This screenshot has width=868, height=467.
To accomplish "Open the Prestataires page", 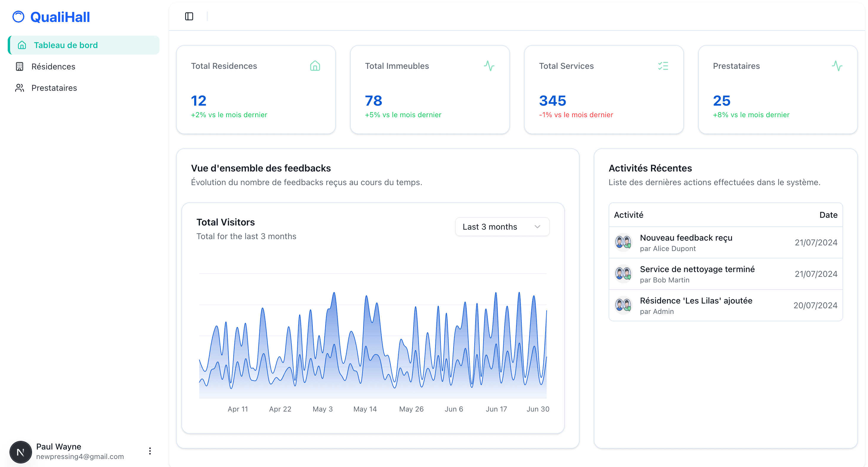I will [x=54, y=88].
